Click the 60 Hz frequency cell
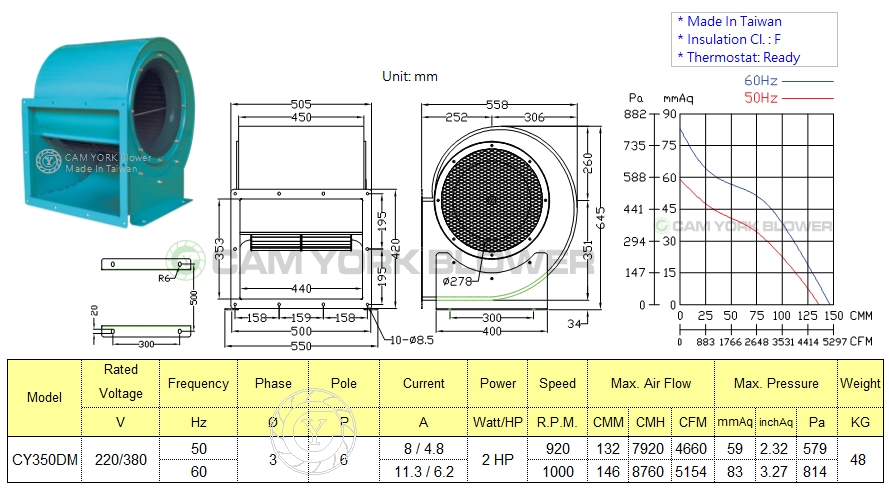 pos(198,471)
